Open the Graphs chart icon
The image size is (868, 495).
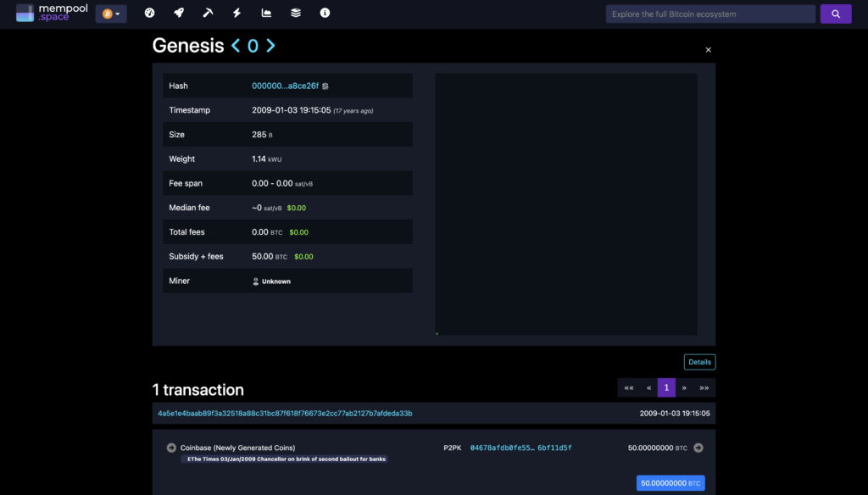(266, 13)
